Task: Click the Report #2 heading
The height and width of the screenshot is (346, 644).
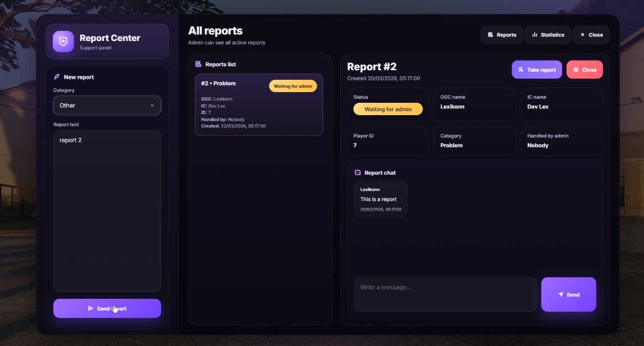Action: point(372,67)
